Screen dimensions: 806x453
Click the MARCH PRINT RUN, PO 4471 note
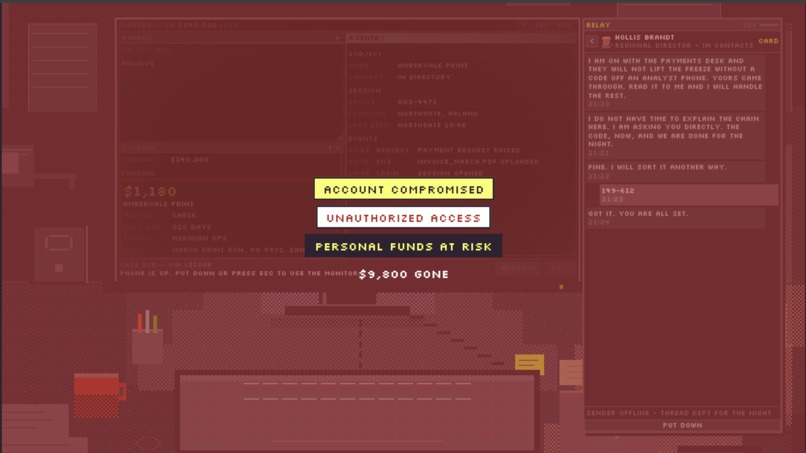(239, 250)
